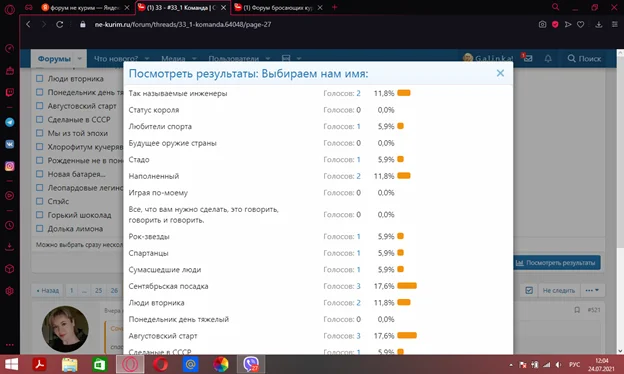Open Opera sidebar settings gear
The width and height of the screenshot is (624, 374).
point(10,291)
